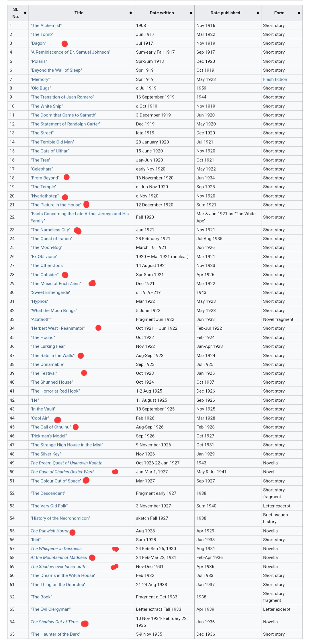
Task: Sort table by Title column arrows
Action: click(131, 13)
